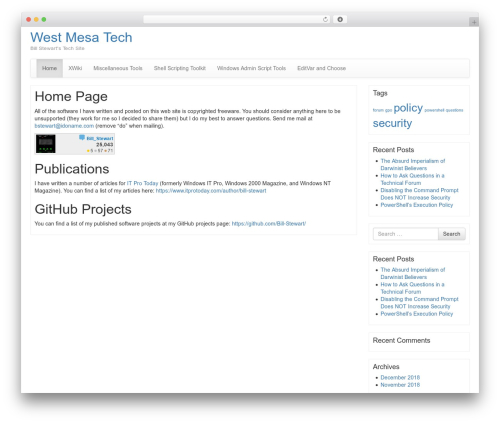500x423 pixels.
Task: Open Shell Scripting Toolkit menu item
Action: 180,68
